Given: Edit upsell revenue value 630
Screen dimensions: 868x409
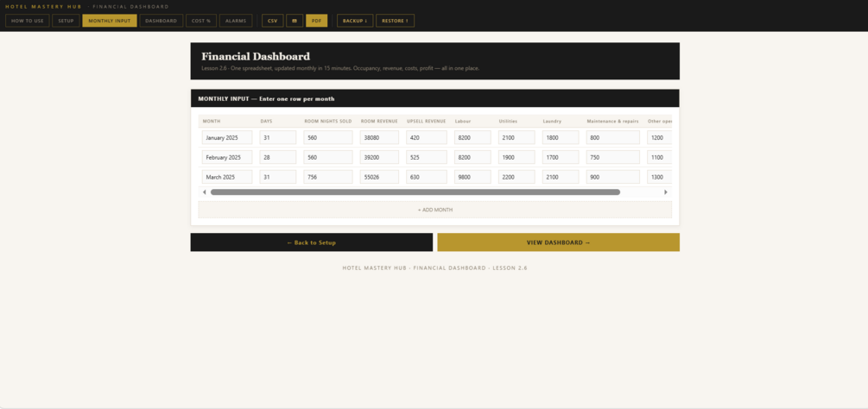Looking at the screenshot, I should pyautogui.click(x=427, y=177).
